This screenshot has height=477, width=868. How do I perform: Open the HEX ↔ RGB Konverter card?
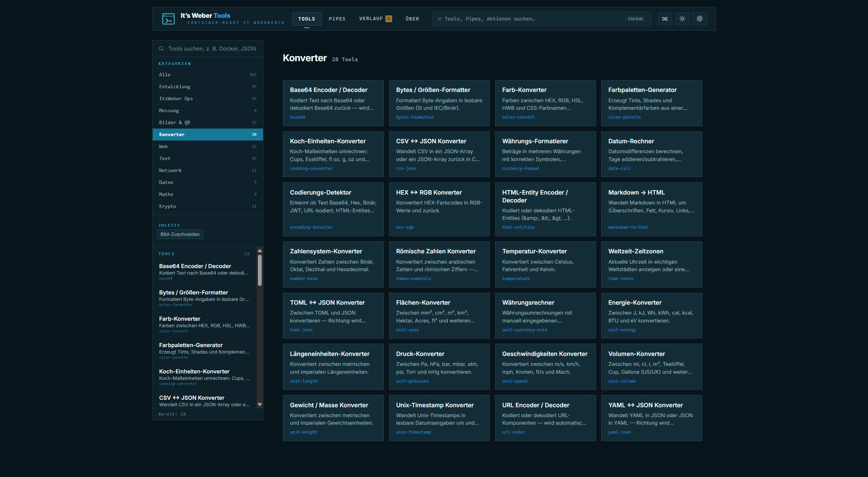439,209
